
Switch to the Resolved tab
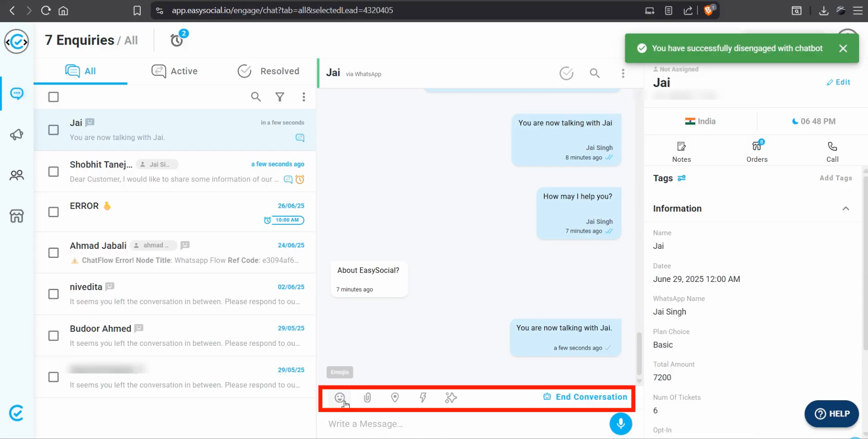click(268, 71)
